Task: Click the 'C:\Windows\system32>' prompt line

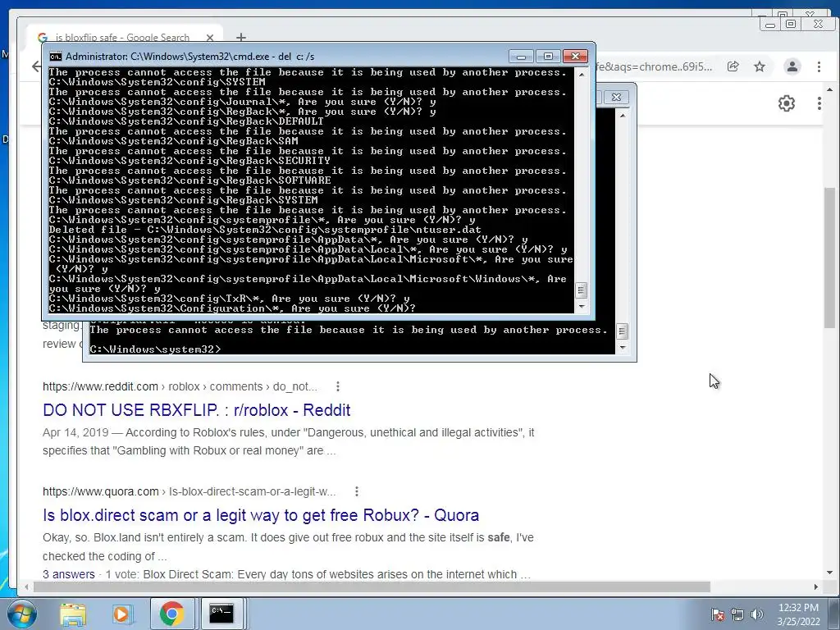Action: pyautogui.click(x=155, y=349)
